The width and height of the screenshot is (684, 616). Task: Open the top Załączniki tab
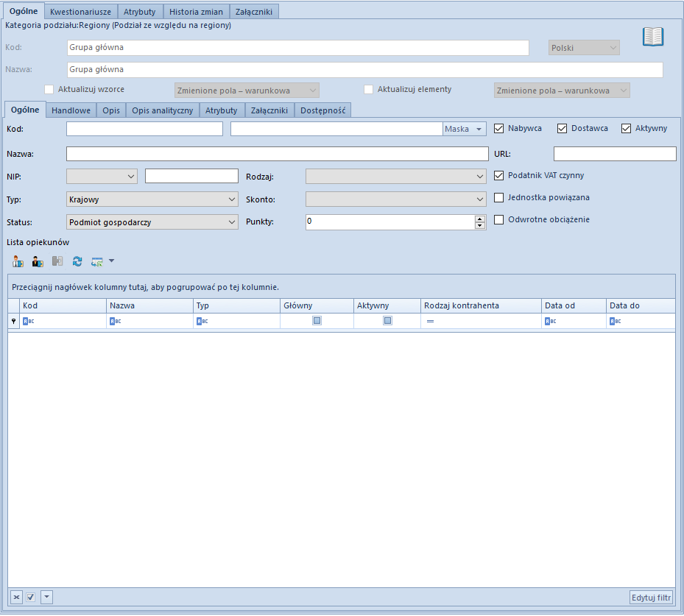point(254,12)
